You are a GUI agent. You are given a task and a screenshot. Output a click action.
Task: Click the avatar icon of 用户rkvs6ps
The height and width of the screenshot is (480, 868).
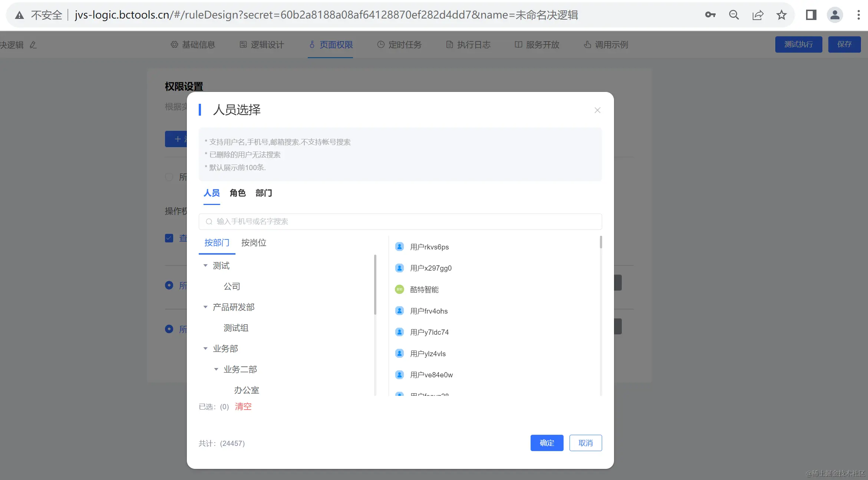(399, 247)
